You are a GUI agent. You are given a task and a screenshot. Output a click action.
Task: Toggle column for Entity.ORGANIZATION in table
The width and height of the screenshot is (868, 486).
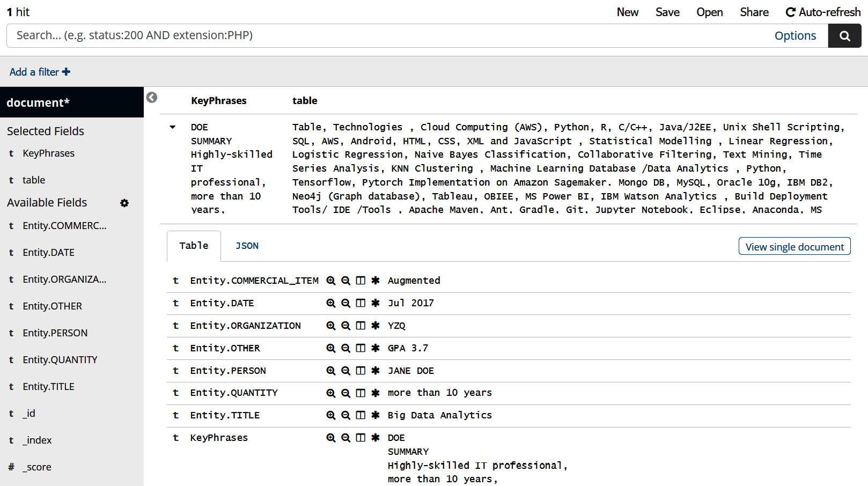pyautogui.click(x=361, y=326)
